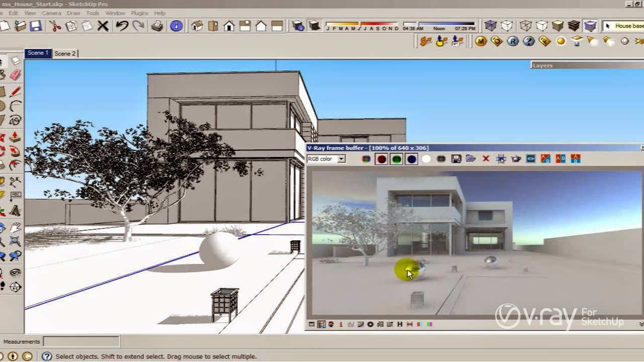Open the Camera menu

pos(51,13)
